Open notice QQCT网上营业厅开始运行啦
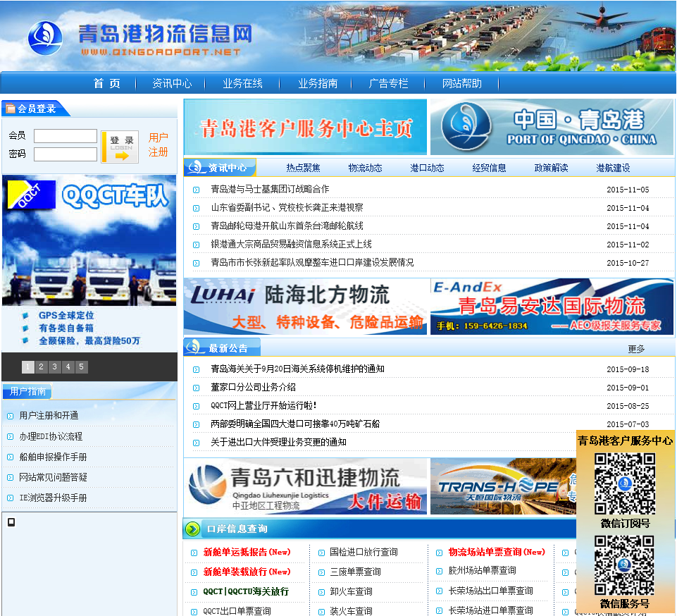Image resolution: width=677 pixels, height=616 pixels. pyautogui.click(x=263, y=406)
